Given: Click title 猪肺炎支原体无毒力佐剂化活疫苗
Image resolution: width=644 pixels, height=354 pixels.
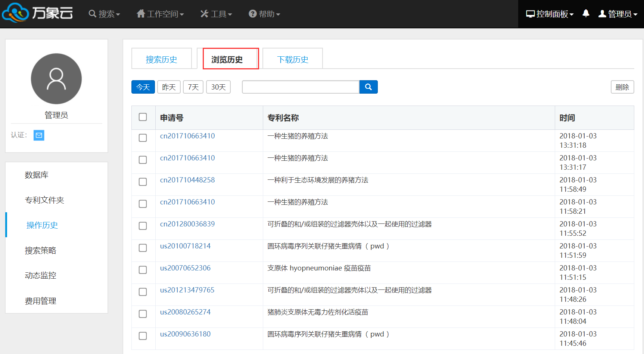Looking at the screenshot, I should point(318,312).
